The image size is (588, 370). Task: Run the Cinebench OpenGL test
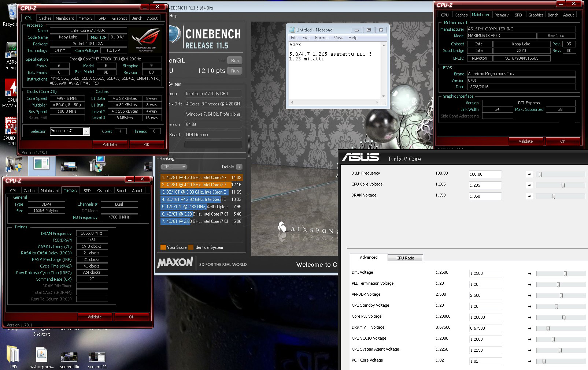click(x=235, y=61)
